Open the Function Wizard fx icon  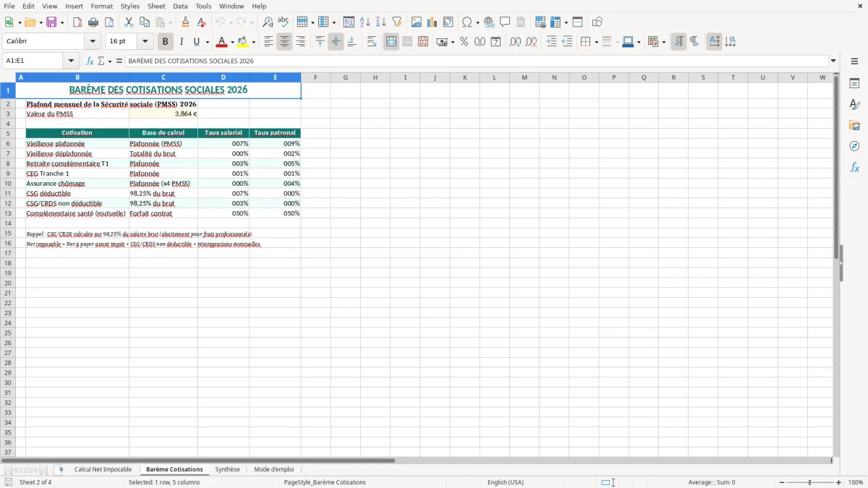pyautogui.click(x=90, y=61)
